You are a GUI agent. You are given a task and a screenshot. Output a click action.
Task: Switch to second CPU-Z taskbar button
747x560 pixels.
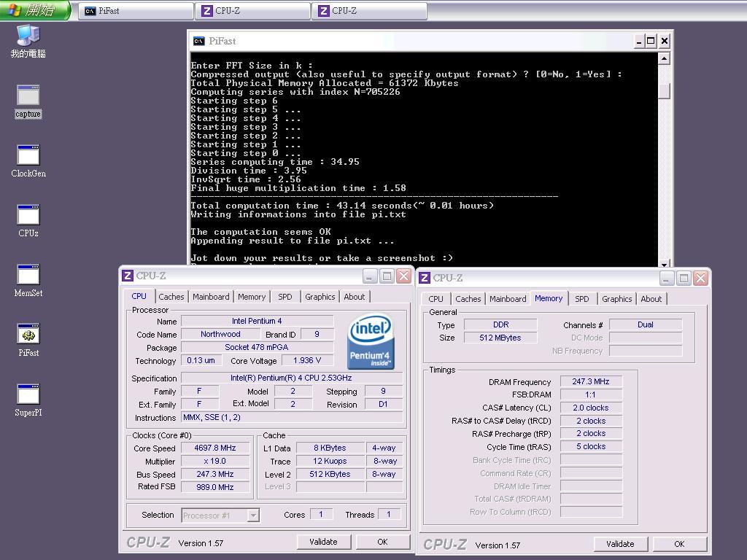[x=369, y=10]
